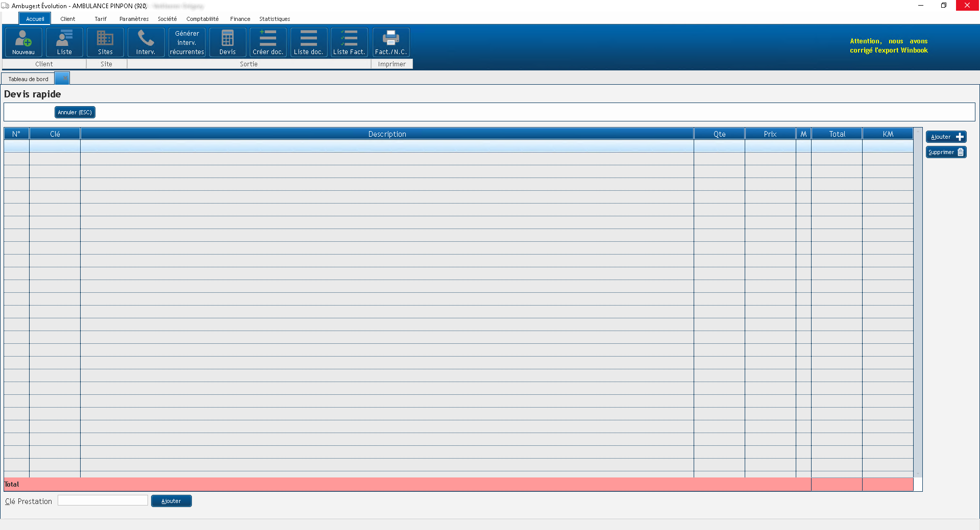
Task: Click the Supprimer trash button
Action: click(x=946, y=152)
